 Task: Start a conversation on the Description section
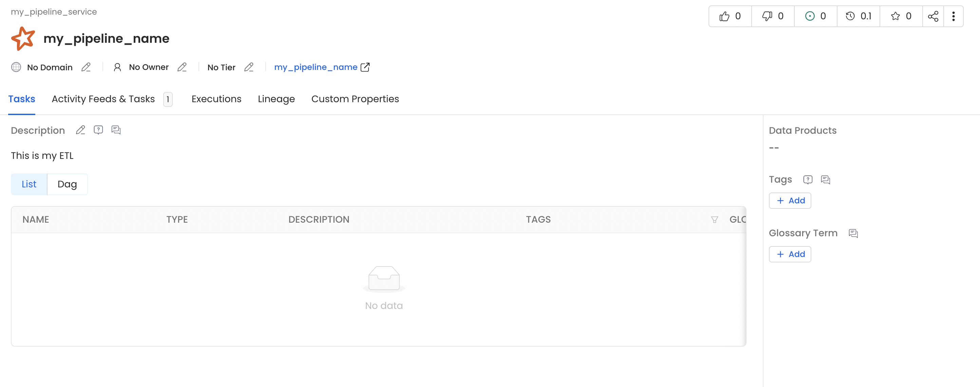coord(116,130)
